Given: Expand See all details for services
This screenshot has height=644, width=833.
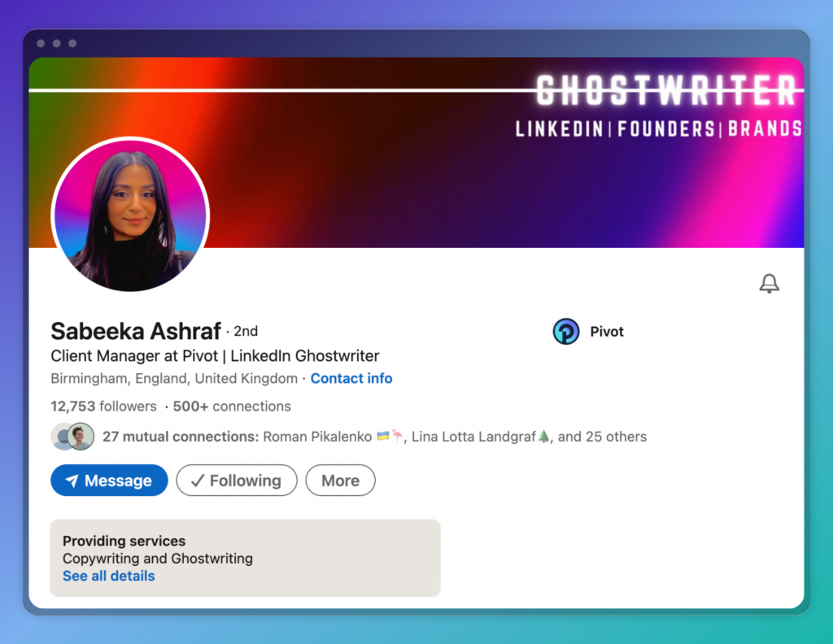Looking at the screenshot, I should [109, 576].
